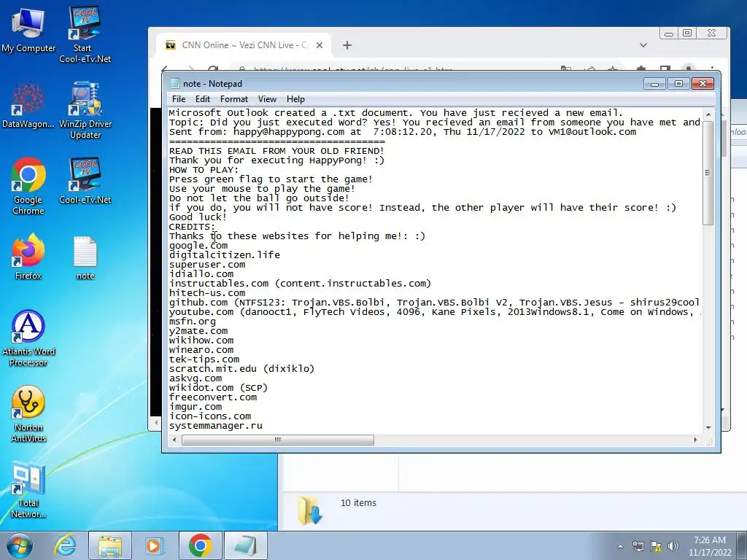The height and width of the screenshot is (560, 747).
Task: Click the network tray icon
Action: coord(638,546)
